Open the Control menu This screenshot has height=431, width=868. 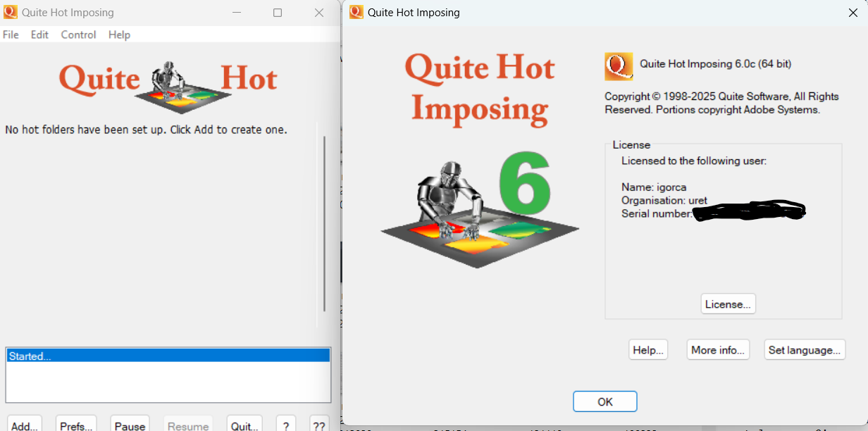[x=78, y=35]
